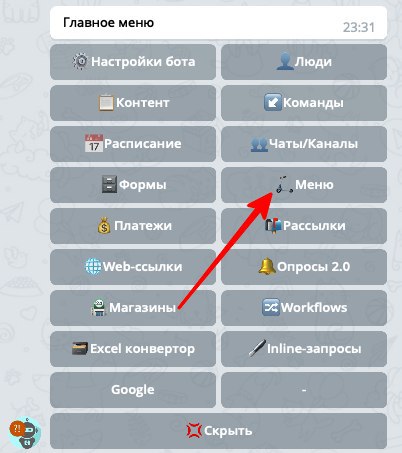Viewport: 402px width, 453px height.
Task: Select the clipboard icon for Контент
Action: 106,103
